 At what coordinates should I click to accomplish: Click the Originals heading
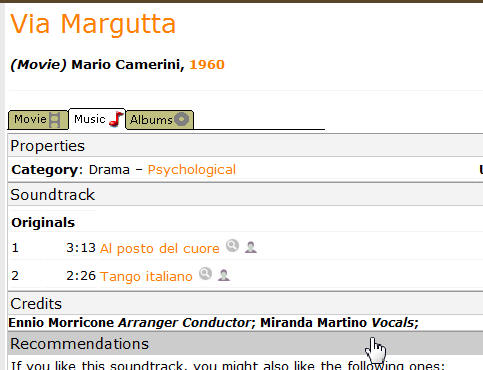coord(43,223)
